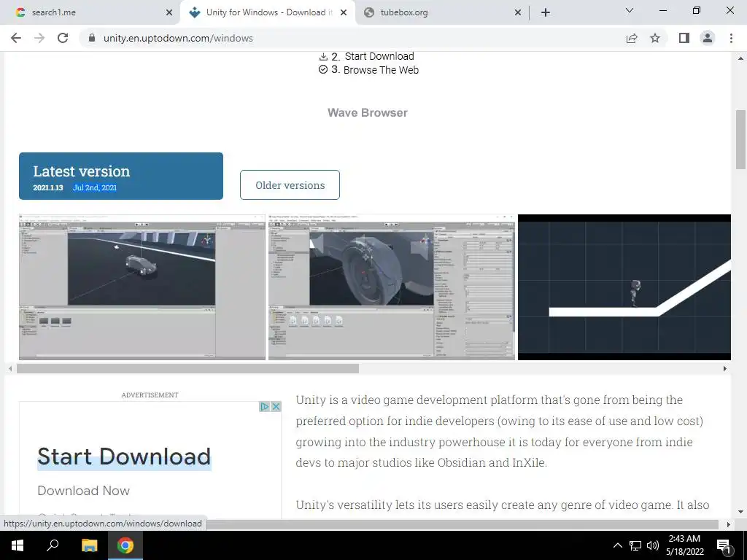Click the gallery scroll left arrow
This screenshot has width=747, height=560.
click(10, 368)
